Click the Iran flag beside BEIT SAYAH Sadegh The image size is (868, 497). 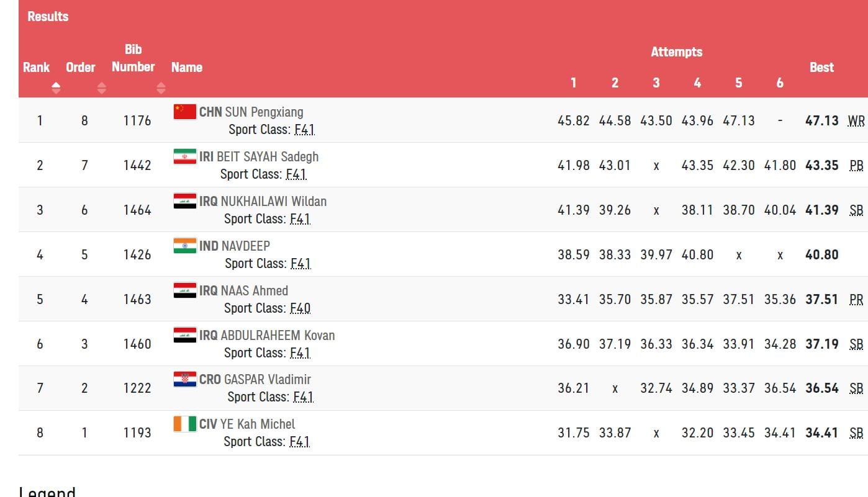[x=184, y=156]
